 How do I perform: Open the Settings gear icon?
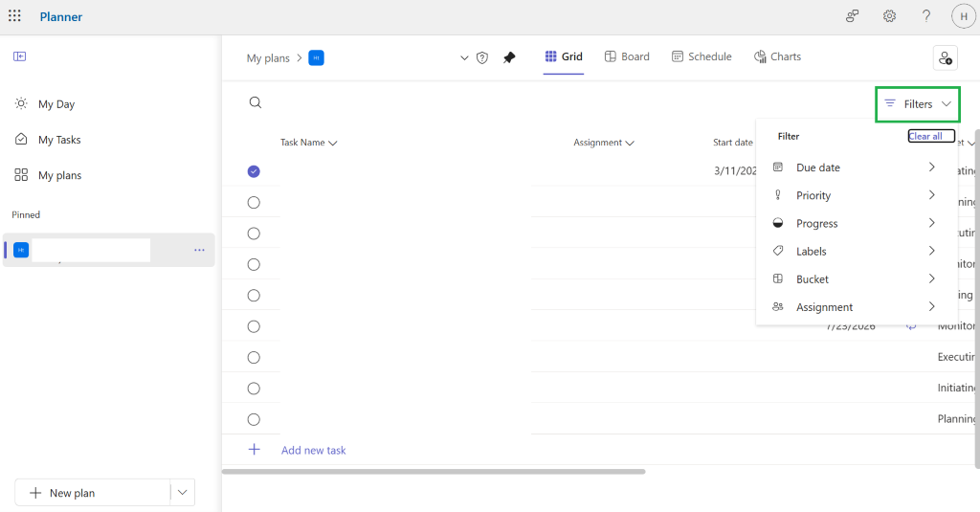pyautogui.click(x=889, y=16)
